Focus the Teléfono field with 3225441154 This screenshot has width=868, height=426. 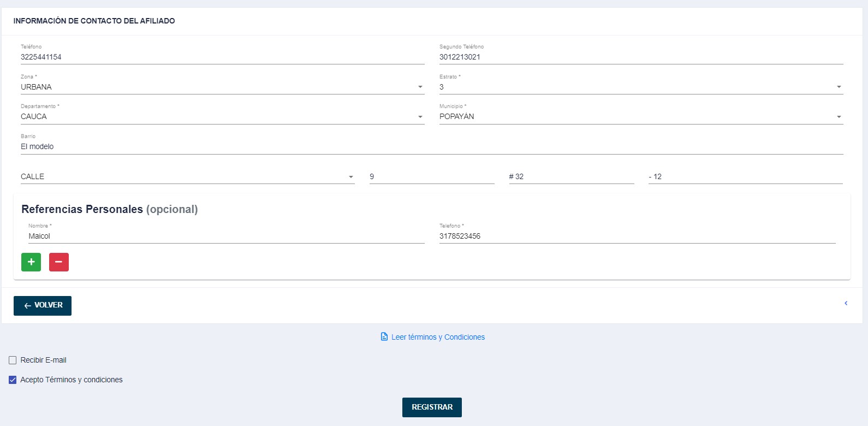point(223,57)
